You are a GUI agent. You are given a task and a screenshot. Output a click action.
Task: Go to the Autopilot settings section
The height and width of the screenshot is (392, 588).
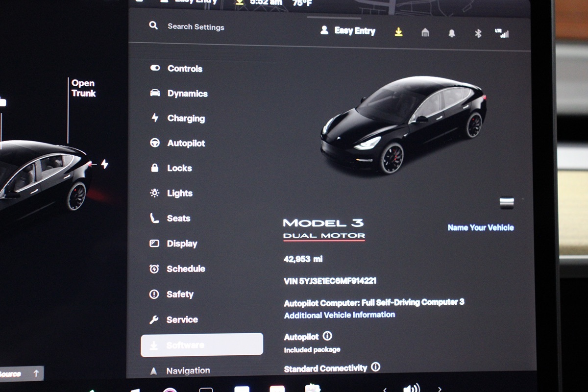(x=186, y=144)
